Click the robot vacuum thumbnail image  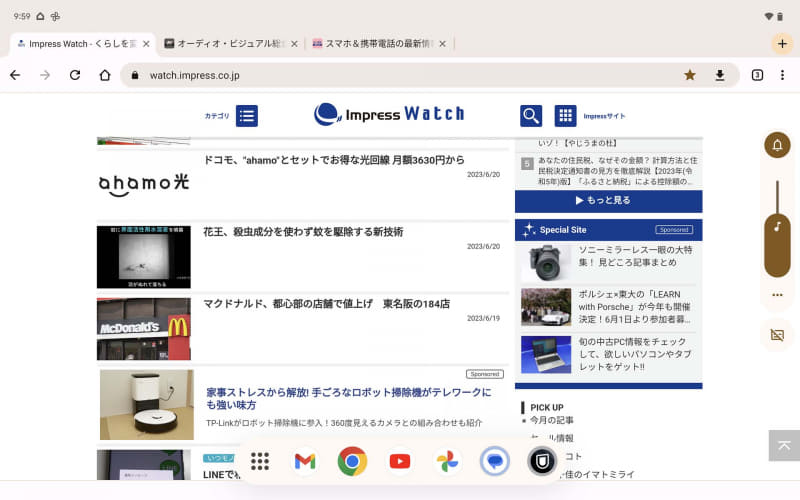point(146,405)
